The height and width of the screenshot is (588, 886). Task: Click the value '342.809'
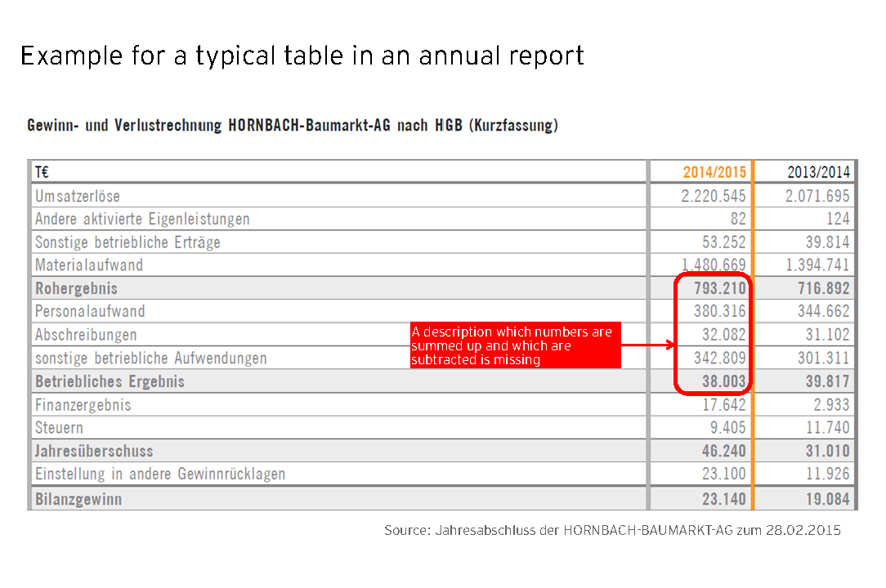[720, 359]
